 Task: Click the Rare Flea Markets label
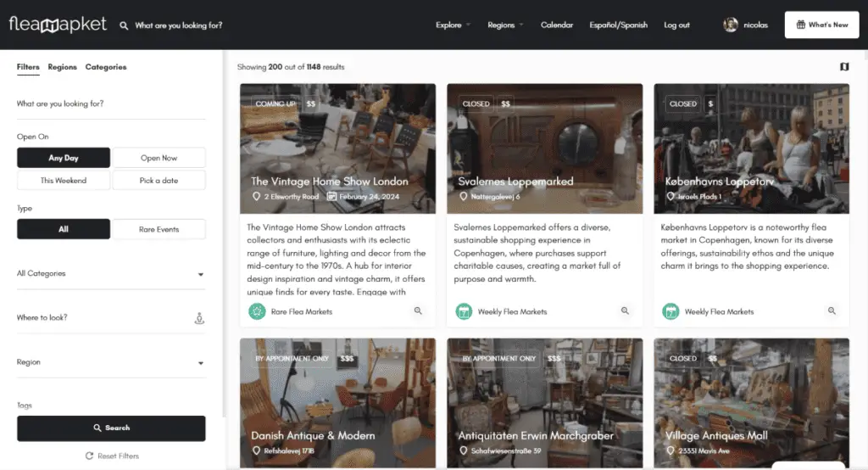click(x=302, y=311)
